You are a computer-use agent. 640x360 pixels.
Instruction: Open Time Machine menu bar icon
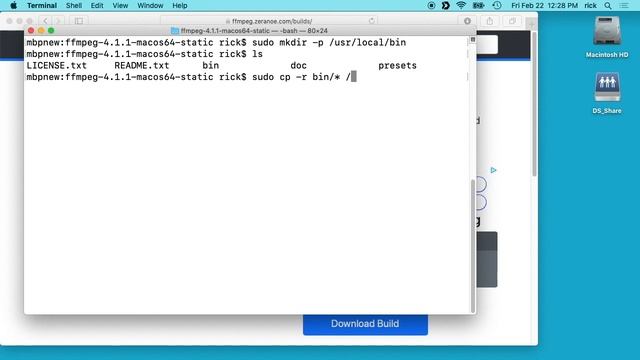click(x=497, y=5)
